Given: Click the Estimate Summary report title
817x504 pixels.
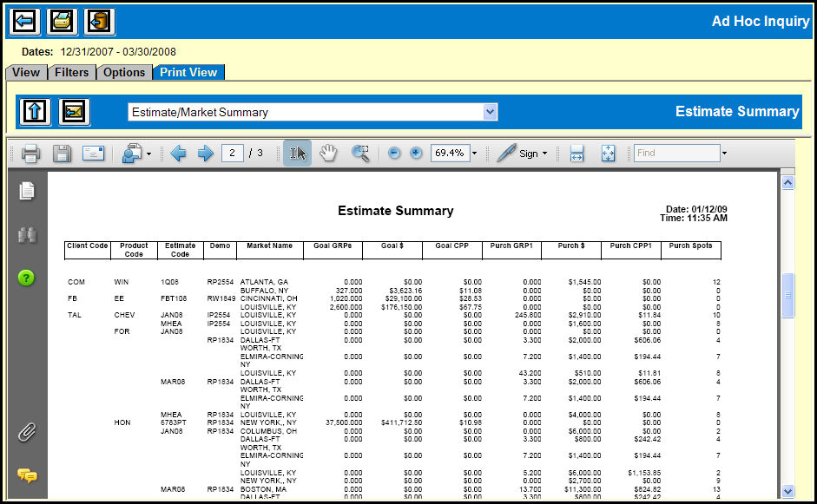Looking at the screenshot, I should coord(395,211).
